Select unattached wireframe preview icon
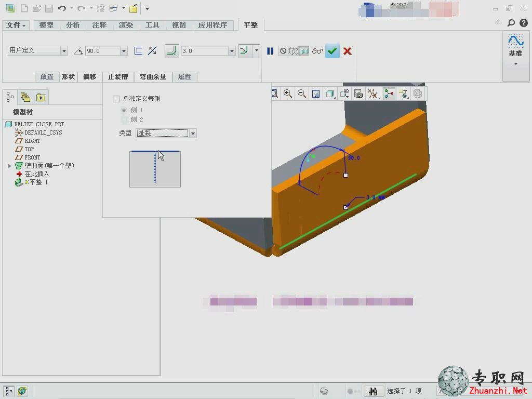Image resolution: width=532 pixels, height=399 pixels. tap(293, 51)
